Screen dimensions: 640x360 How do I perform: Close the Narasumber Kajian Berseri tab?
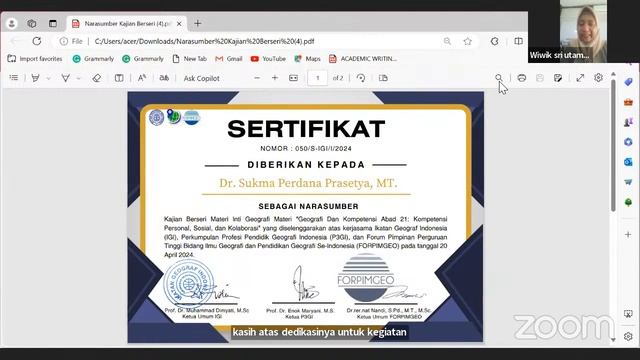179,24
